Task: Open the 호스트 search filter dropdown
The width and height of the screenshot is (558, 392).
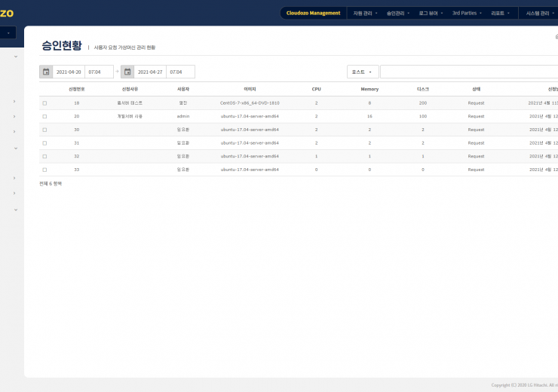Action: [x=363, y=72]
